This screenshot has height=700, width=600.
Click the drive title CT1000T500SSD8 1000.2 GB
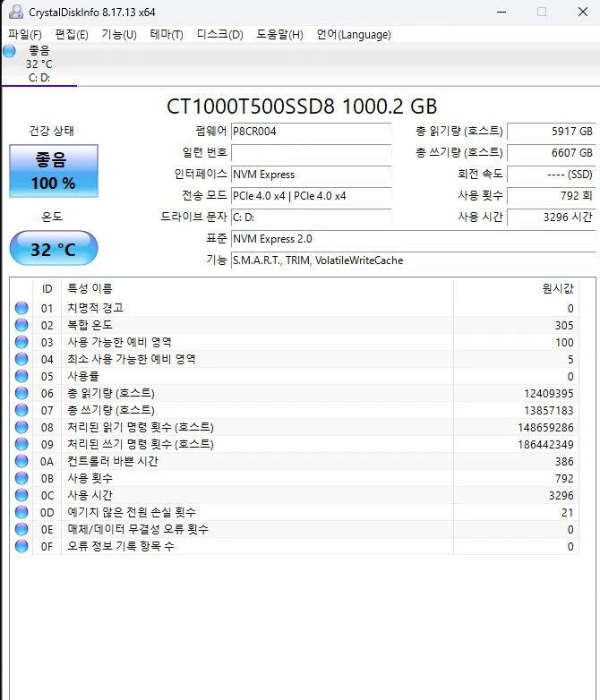302,107
